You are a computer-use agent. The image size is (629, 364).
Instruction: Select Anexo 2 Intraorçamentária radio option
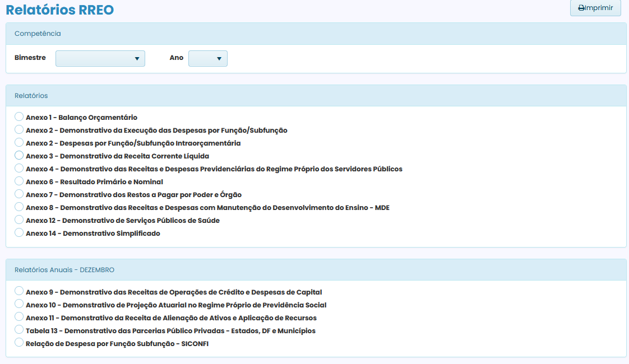tap(19, 143)
